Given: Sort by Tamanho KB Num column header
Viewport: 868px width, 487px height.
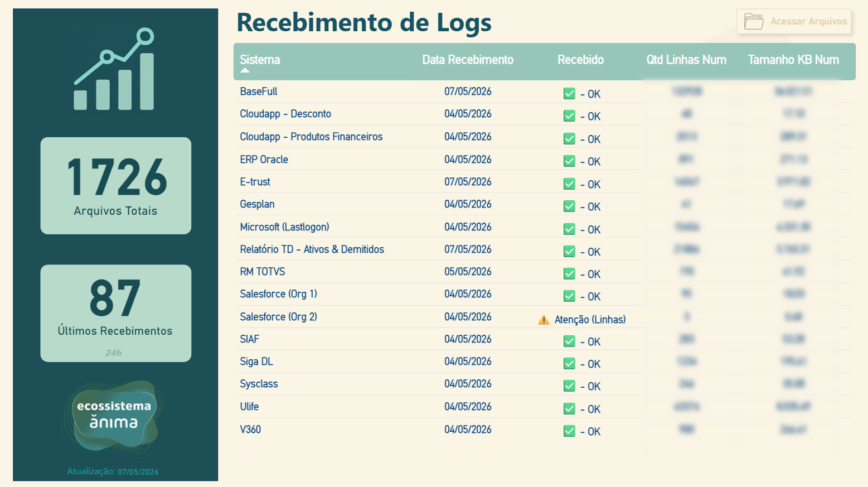Looking at the screenshot, I should coord(793,60).
